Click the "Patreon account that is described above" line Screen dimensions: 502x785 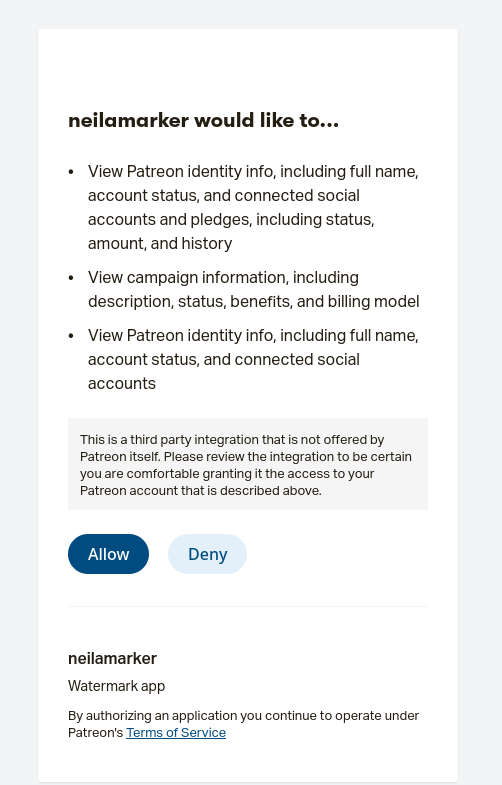[x=201, y=491]
